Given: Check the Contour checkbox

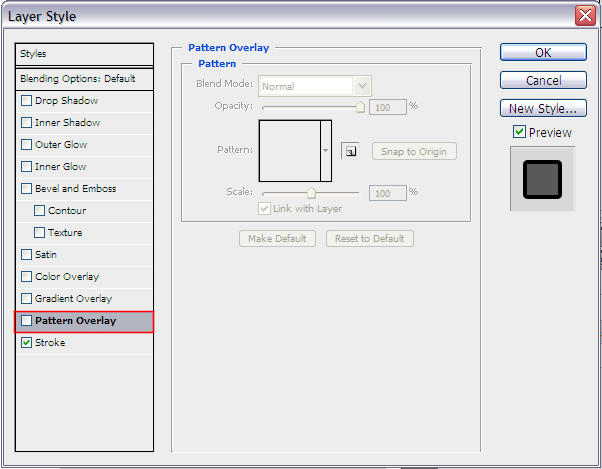Looking at the screenshot, I should click(40, 211).
